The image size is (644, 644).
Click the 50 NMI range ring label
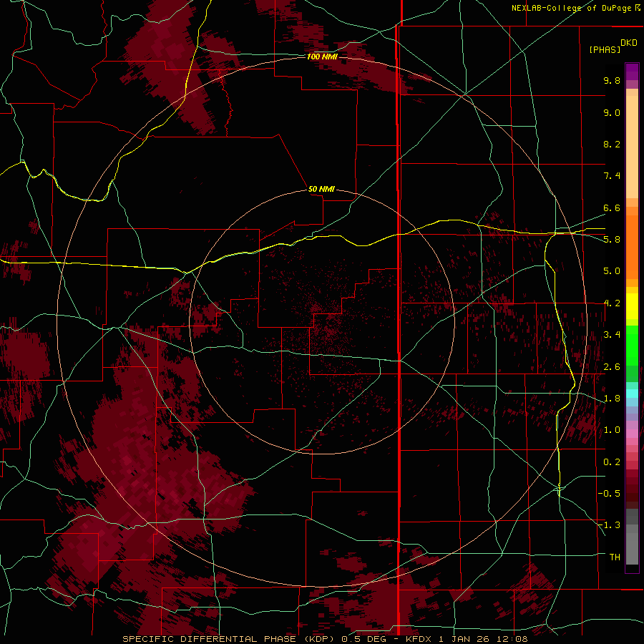321,189
